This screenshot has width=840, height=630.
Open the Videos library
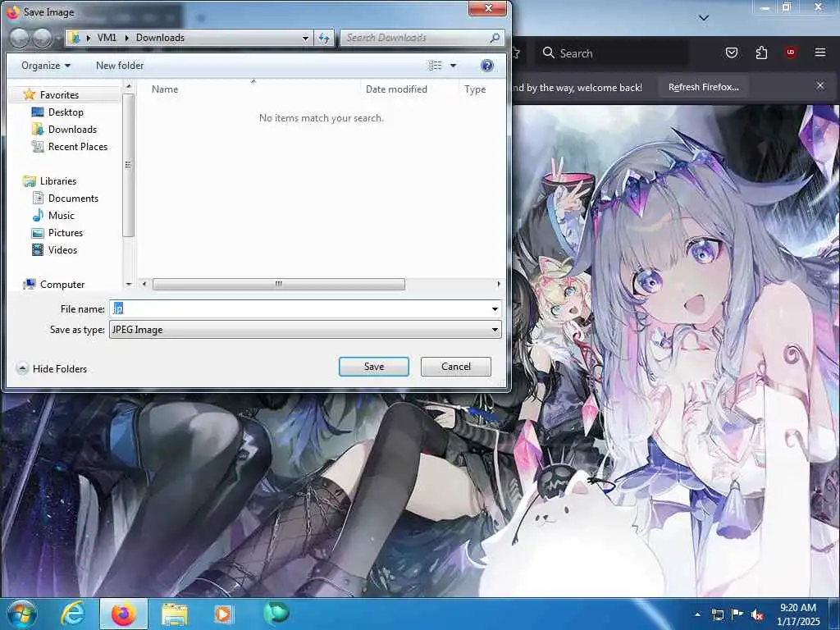coord(62,249)
